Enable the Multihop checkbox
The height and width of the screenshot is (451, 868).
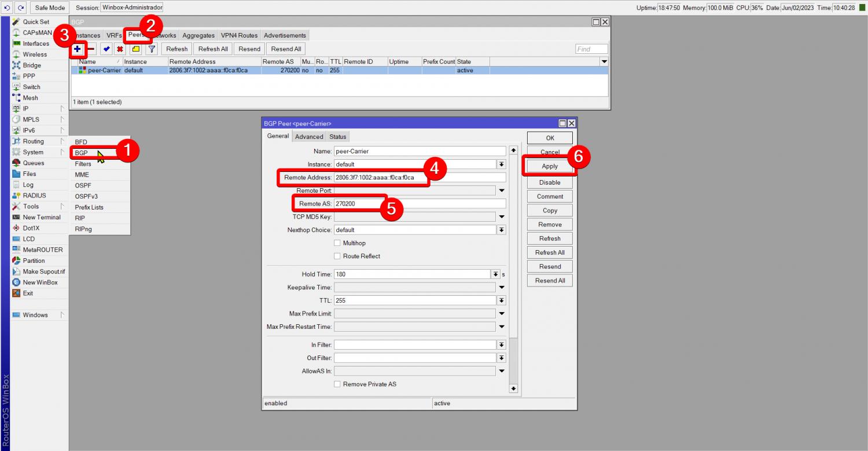337,243
